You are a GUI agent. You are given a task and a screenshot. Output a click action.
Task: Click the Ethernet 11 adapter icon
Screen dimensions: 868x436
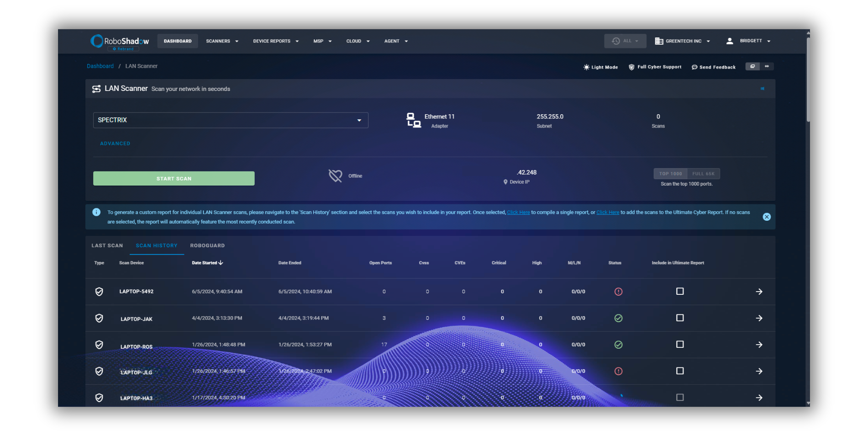[413, 119]
